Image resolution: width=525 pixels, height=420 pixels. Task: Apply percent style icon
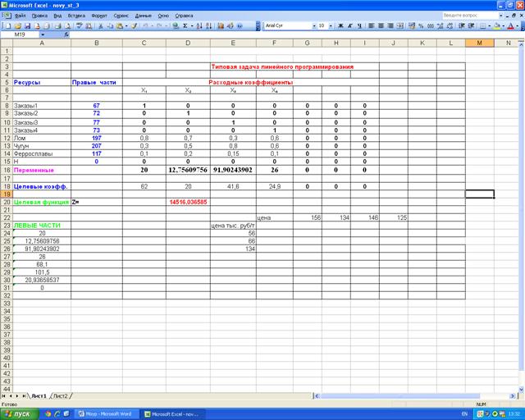point(421,25)
